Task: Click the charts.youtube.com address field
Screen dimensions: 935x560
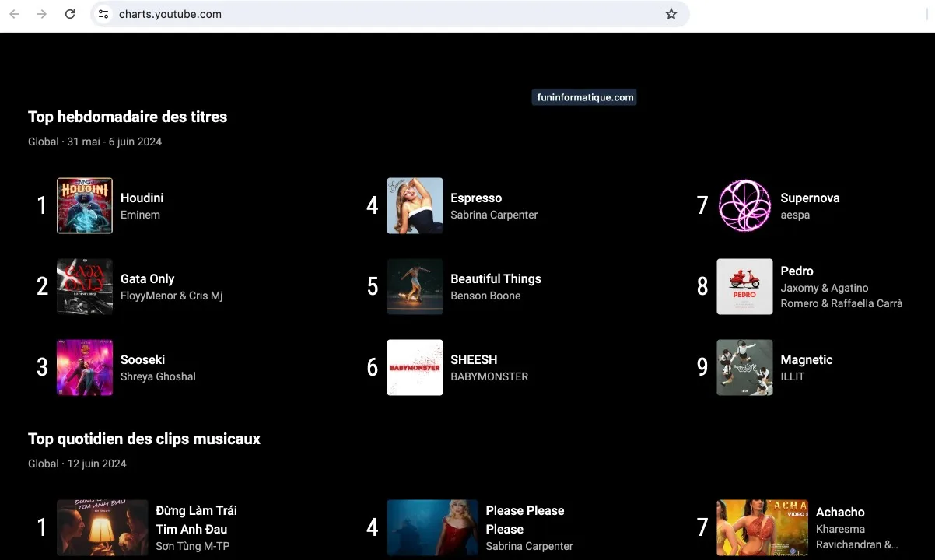Action: pos(389,14)
